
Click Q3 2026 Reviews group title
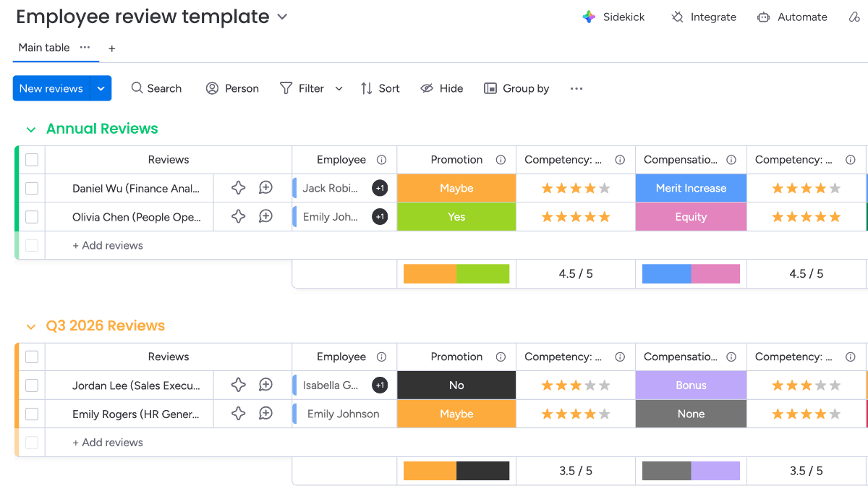pos(106,325)
